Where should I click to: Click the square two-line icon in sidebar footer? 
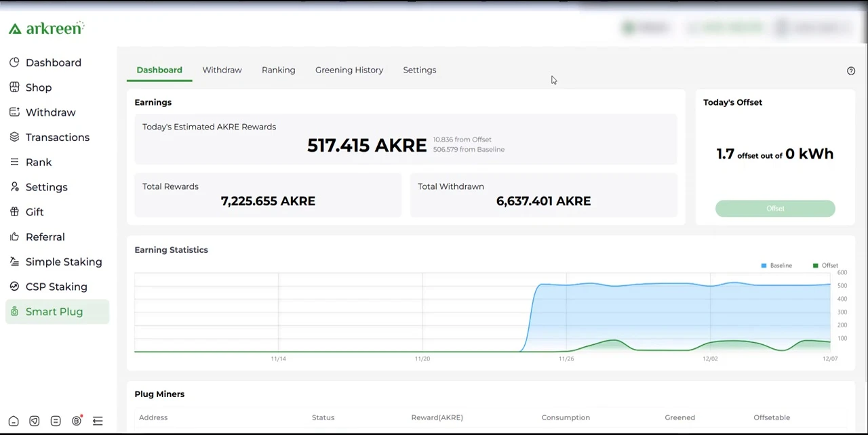(x=56, y=421)
